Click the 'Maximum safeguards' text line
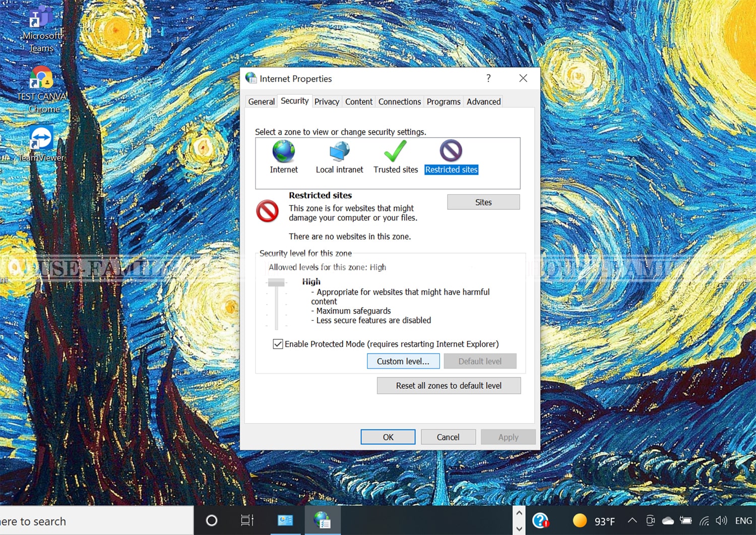Screen dimensions: 756x535 [353, 311]
